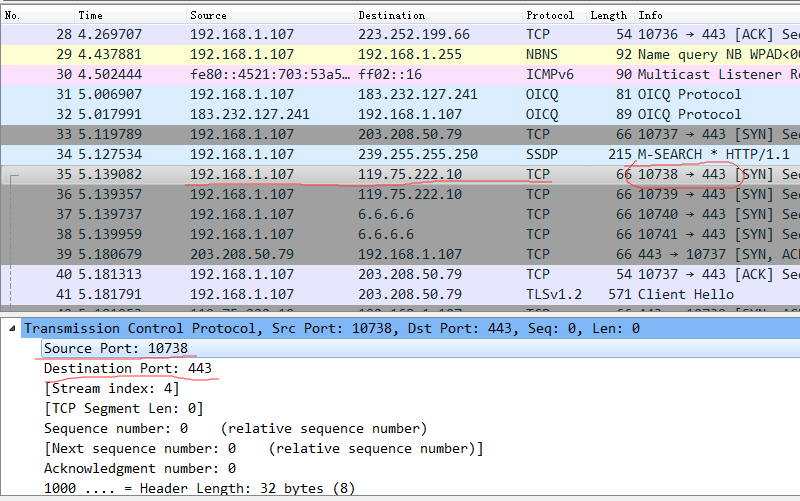
Task: Select the Header Length: 32 bytes line
Action: 199,488
